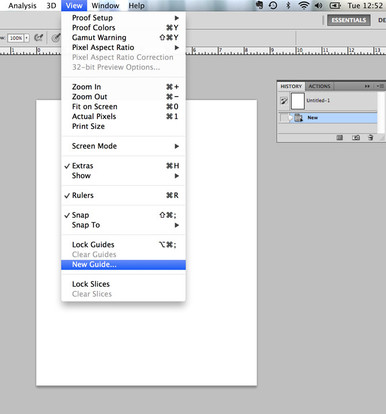Open the Window menu
Image resolution: width=386 pixels, height=414 pixels.
tap(105, 6)
